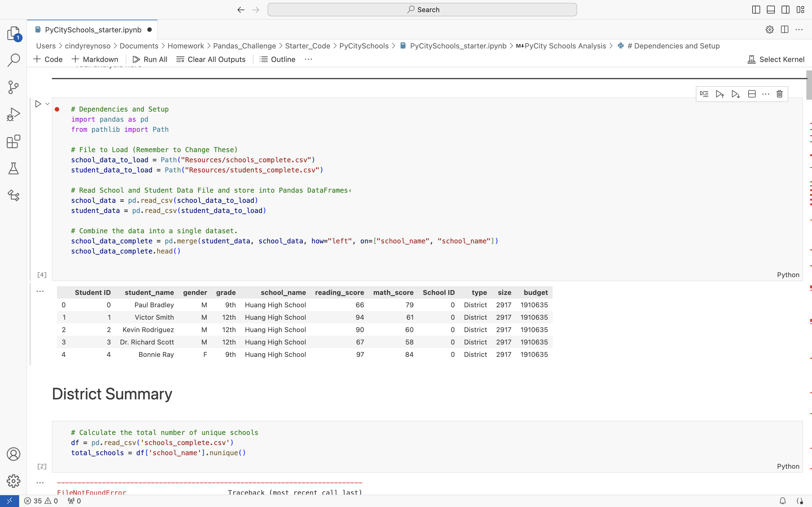
Task: Open the sidebar Search view
Action: click(x=14, y=60)
